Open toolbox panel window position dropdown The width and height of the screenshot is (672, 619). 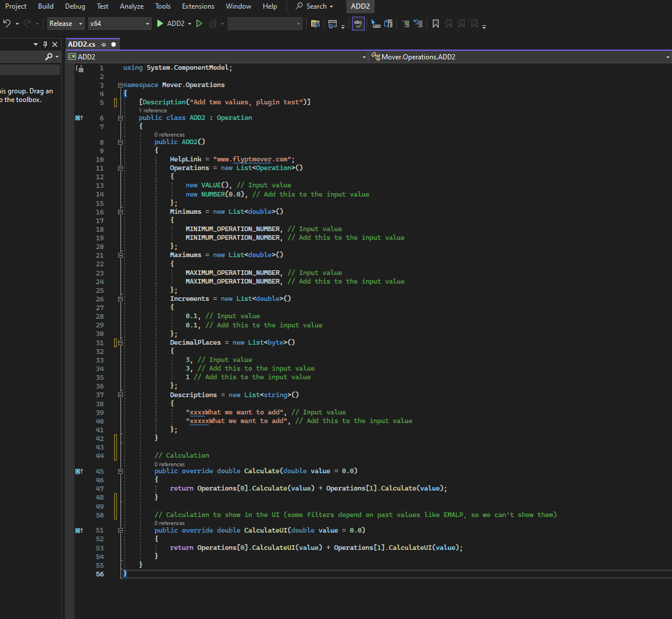pos(36,44)
